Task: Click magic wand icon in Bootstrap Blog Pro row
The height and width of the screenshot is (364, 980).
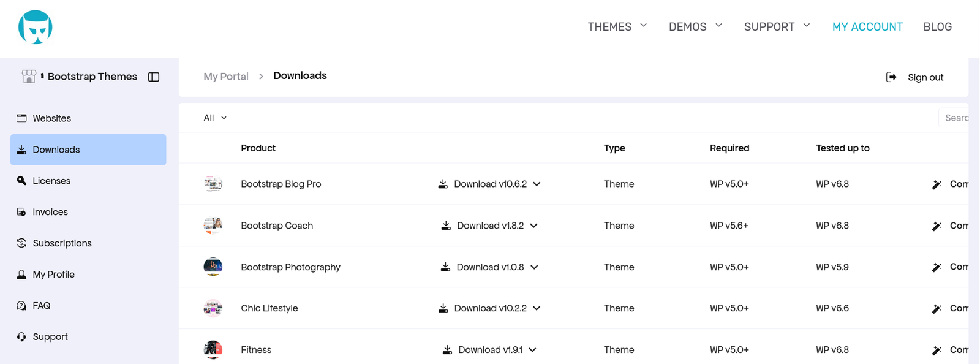Action: tap(937, 184)
